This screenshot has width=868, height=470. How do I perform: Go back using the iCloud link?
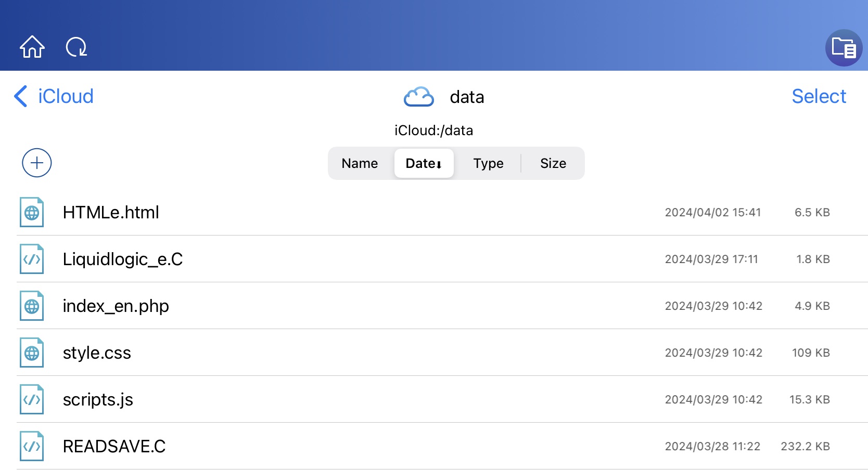pos(65,97)
